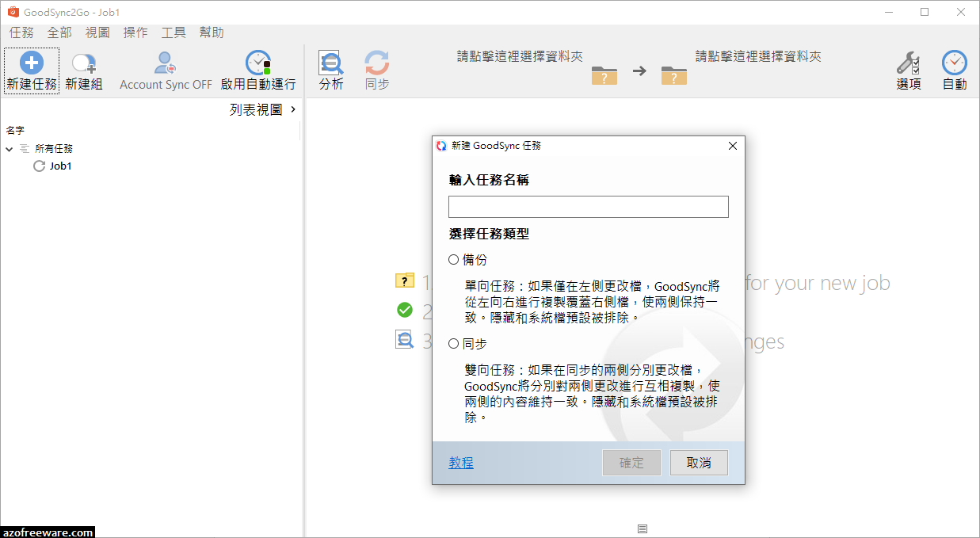Image resolution: width=980 pixels, height=538 pixels.
Task: Click the 新建組 (New Group) icon
Action: tap(84, 63)
